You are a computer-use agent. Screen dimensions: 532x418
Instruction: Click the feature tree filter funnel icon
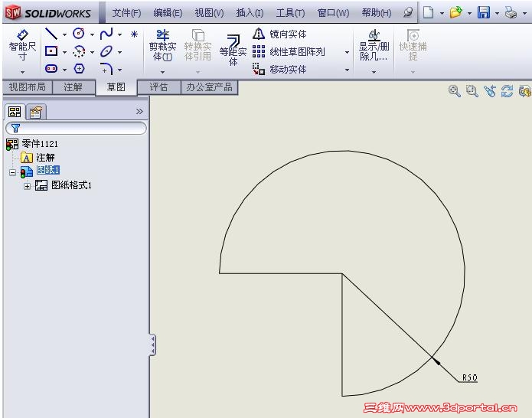(15, 128)
